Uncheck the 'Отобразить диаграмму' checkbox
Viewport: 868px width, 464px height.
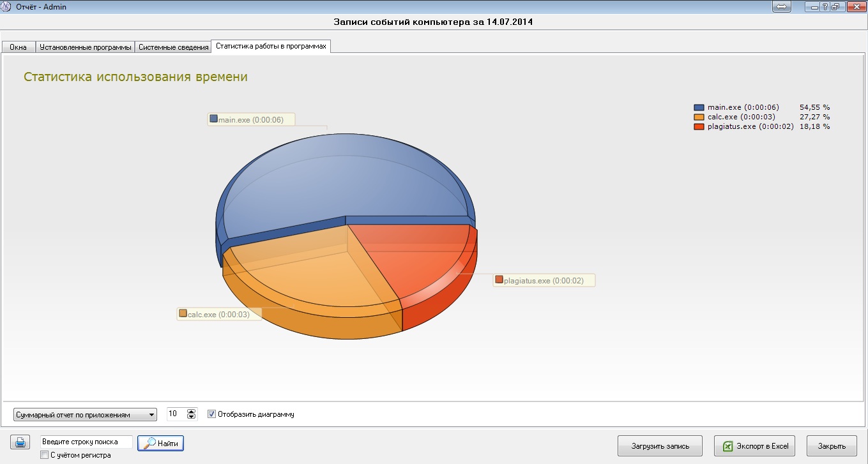point(212,414)
